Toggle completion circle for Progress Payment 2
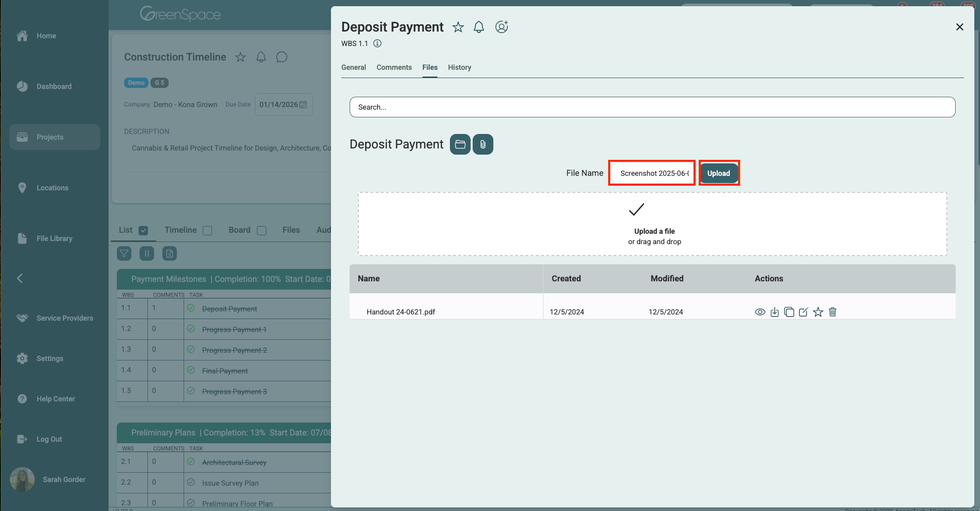Image resolution: width=980 pixels, height=511 pixels. click(191, 349)
